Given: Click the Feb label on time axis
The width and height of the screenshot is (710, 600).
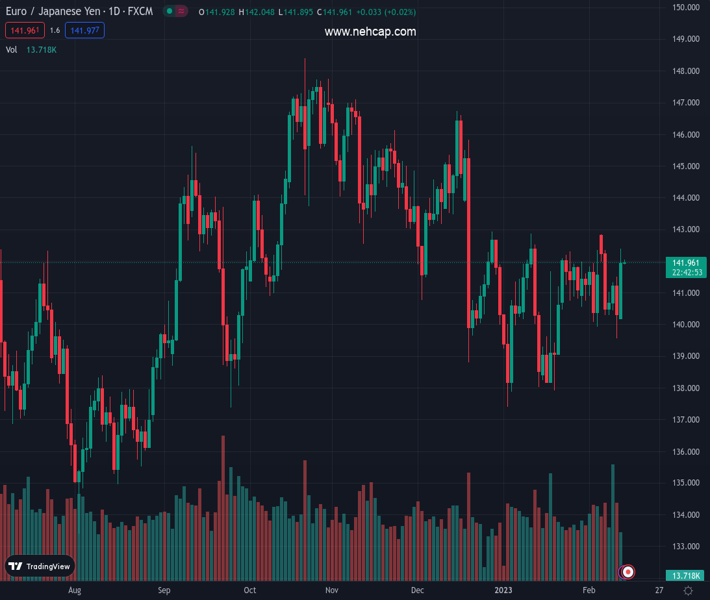Looking at the screenshot, I should pyautogui.click(x=588, y=591).
